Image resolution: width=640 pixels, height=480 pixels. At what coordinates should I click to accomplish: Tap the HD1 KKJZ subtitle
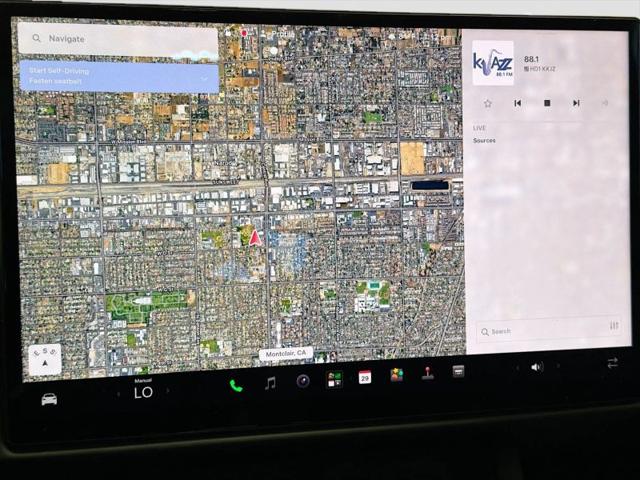tap(540, 69)
